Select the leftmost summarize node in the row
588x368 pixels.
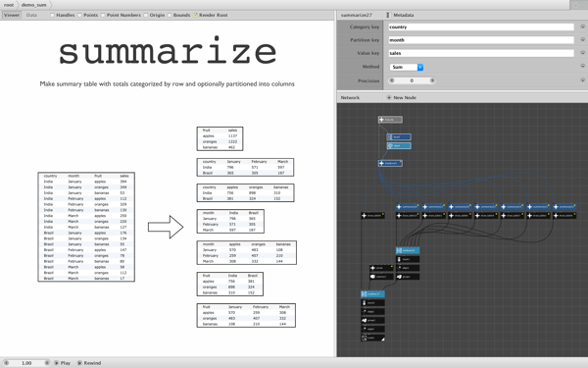[408, 207]
